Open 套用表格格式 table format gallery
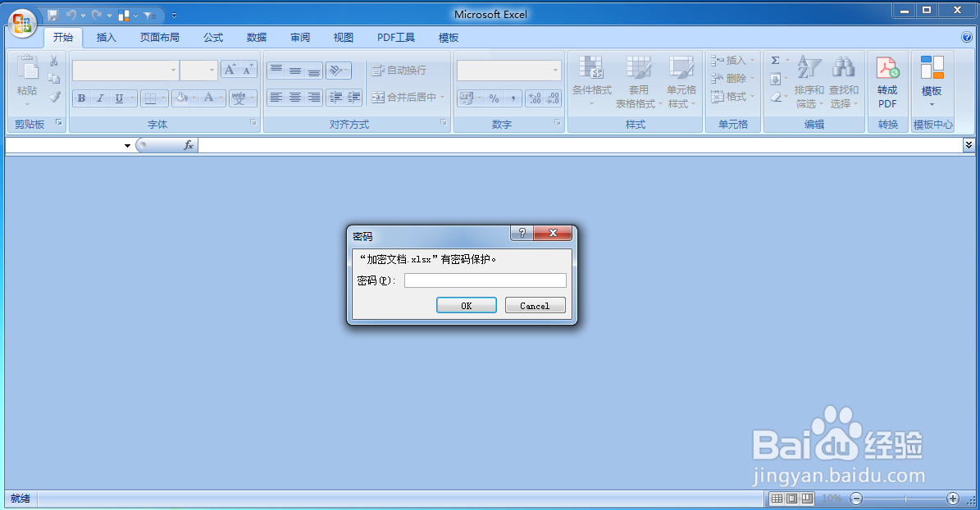Image resolution: width=980 pixels, height=510 pixels. pos(638,81)
